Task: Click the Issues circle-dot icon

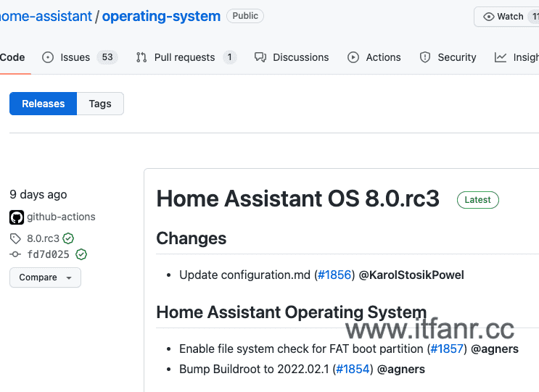Action: pyautogui.click(x=48, y=57)
